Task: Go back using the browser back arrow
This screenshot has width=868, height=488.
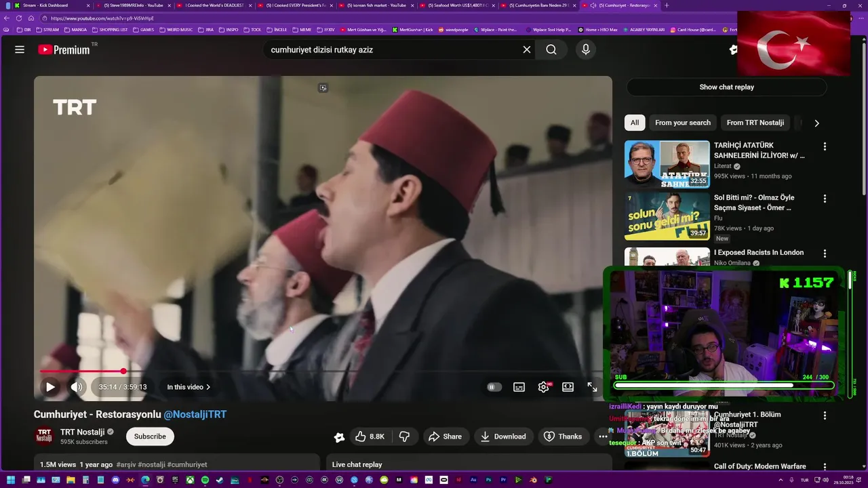Action: 6,18
